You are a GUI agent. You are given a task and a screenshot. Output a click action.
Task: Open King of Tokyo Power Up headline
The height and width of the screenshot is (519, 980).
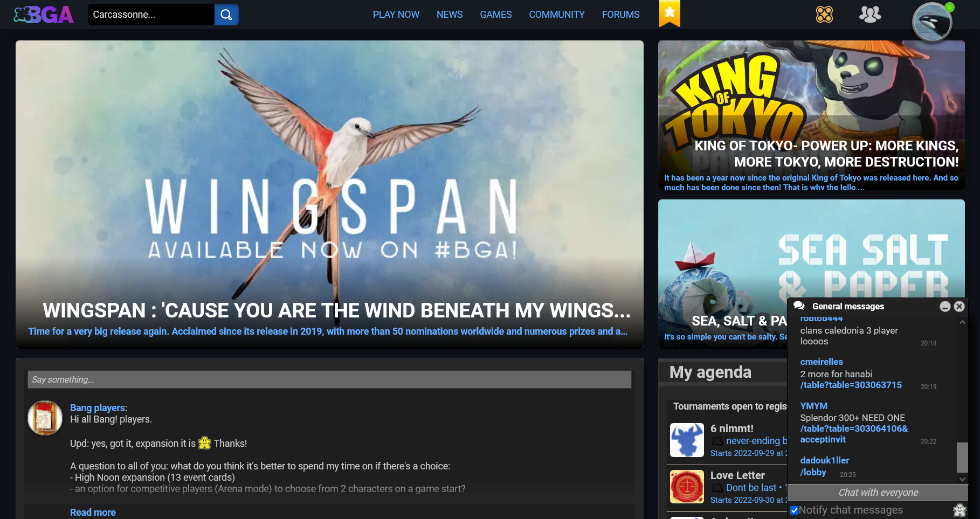click(x=826, y=154)
